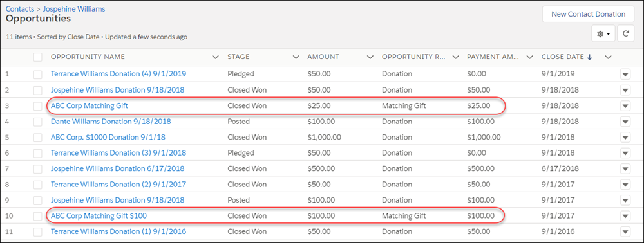Open row actions for ABC Corp Matching Gift $100
Image resolution: width=644 pixels, height=243 pixels.
(x=625, y=217)
